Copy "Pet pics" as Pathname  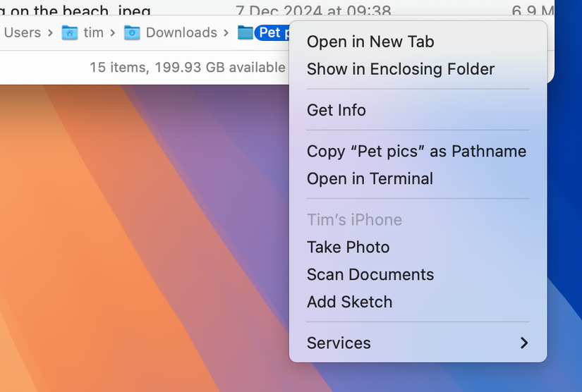[416, 151]
